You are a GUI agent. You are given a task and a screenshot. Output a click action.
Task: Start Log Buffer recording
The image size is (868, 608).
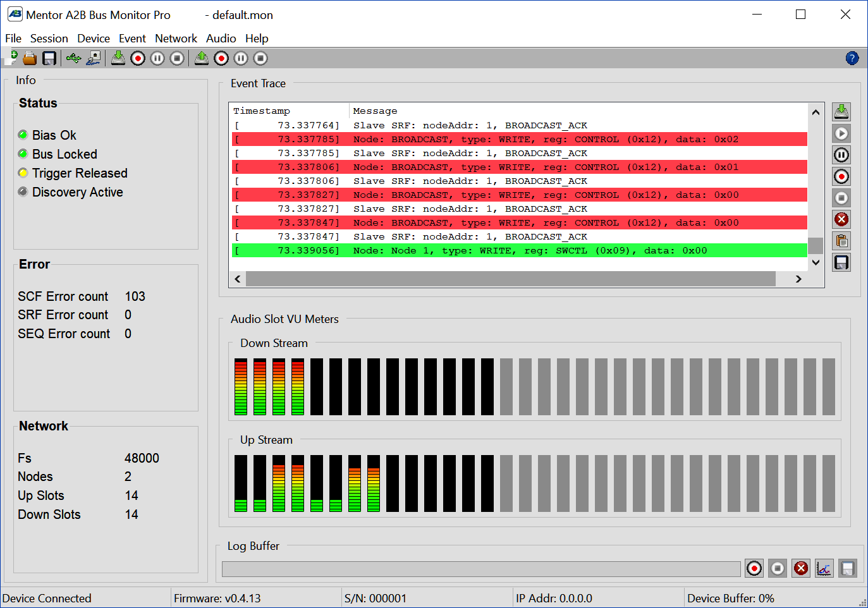[x=754, y=568]
